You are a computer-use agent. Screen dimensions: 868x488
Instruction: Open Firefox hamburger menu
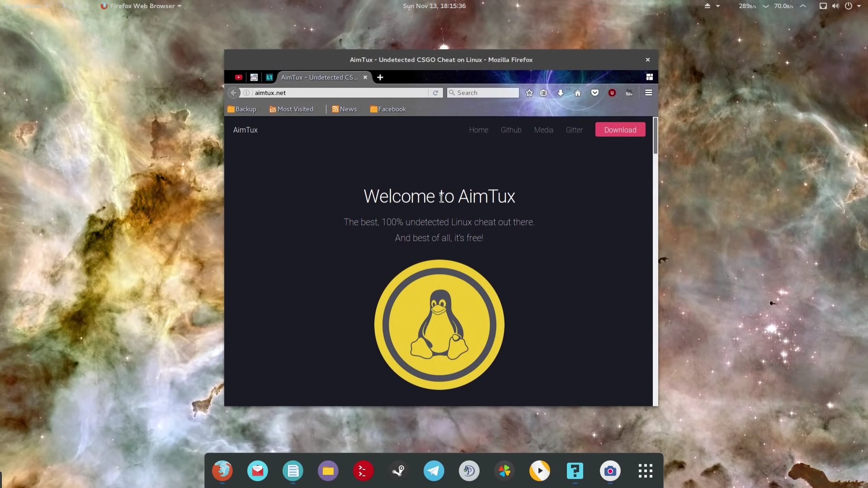(x=648, y=93)
